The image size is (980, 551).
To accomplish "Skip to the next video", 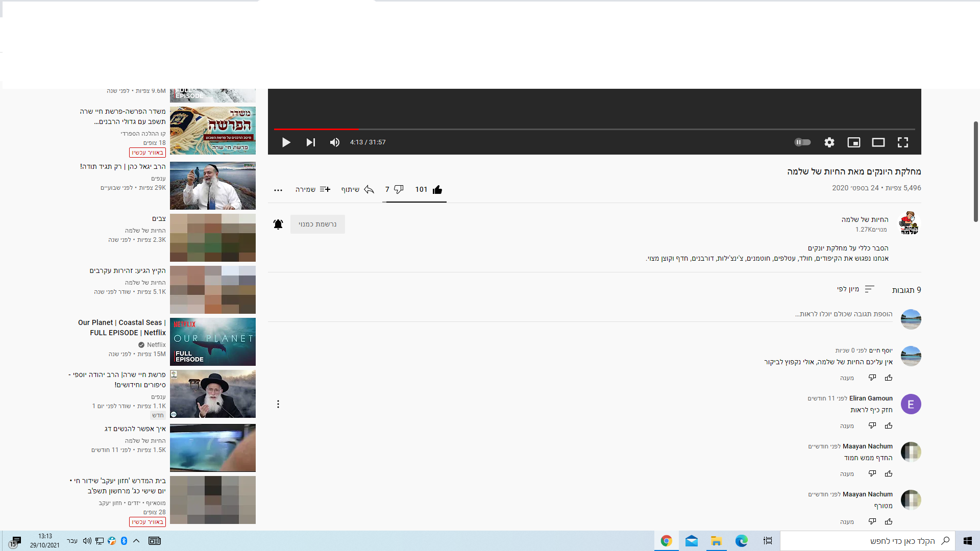I will (x=310, y=142).
